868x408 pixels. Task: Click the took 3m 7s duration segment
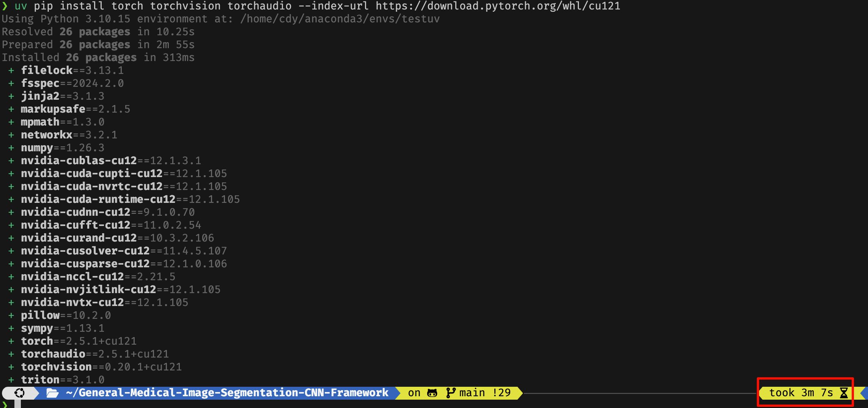800,393
